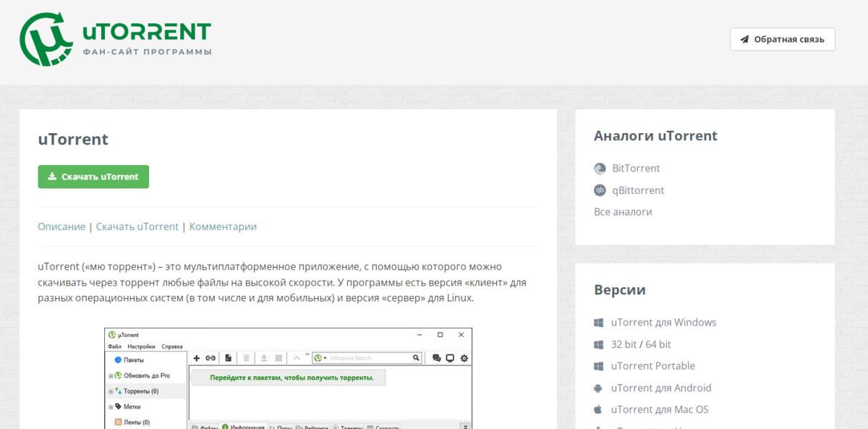The image size is (868, 429).
Task: Open Справка menu in uTorrent window screenshot
Action: point(172,347)
